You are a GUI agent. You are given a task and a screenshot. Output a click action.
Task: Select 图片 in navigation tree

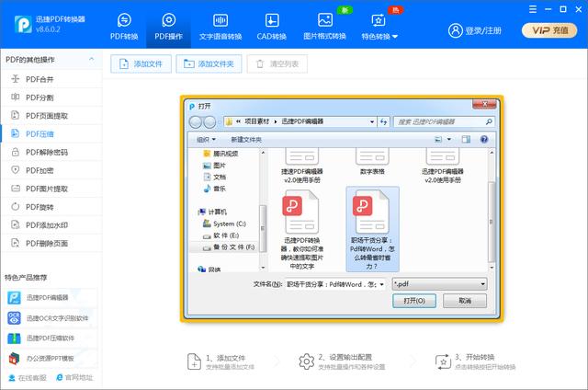pyautogui.click(x=214, y=166)
